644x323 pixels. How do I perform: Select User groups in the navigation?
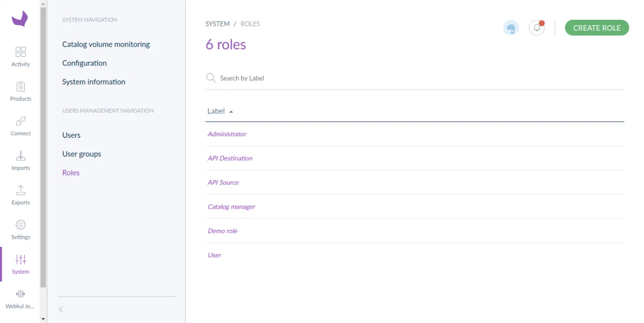[x=82, y=154]
